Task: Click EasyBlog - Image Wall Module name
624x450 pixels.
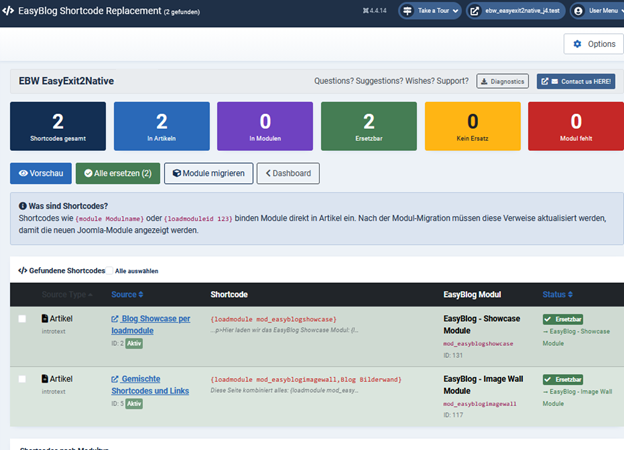Action: 483,385
